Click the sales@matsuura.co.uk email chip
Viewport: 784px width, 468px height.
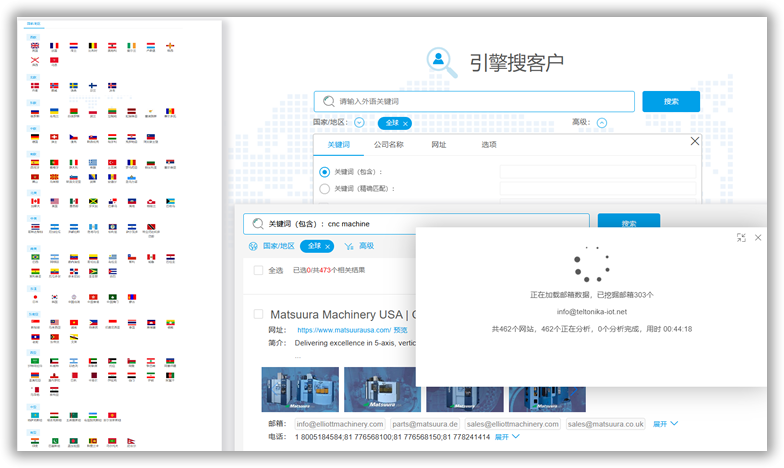pos(606,424)
